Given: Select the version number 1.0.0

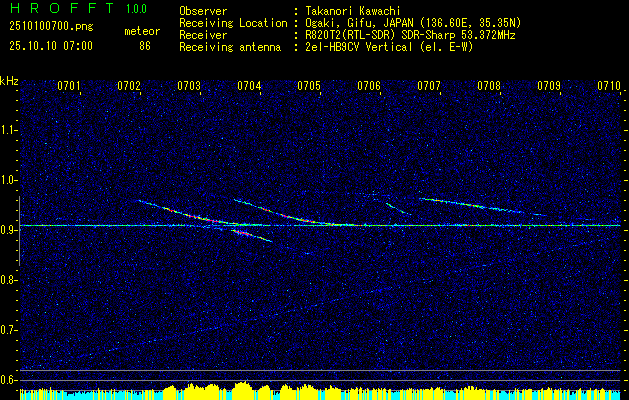Looking at the screenshot, I should [x=136, y=9].
